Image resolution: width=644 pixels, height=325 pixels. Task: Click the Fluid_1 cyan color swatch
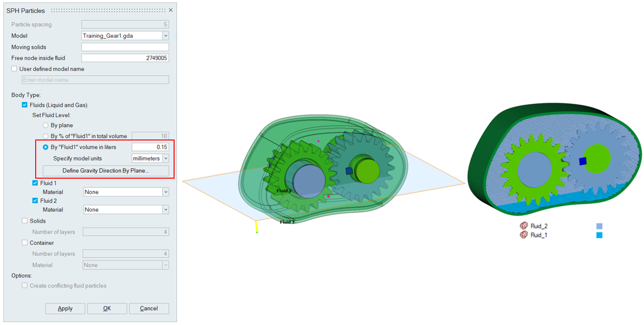(x=599, y=235)
